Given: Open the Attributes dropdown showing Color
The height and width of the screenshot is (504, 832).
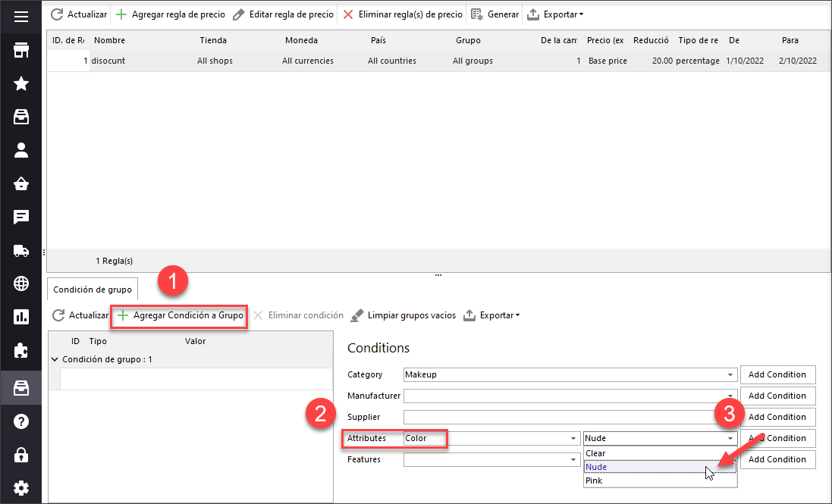Looking at the screenshot, I should tap(491, 438).
